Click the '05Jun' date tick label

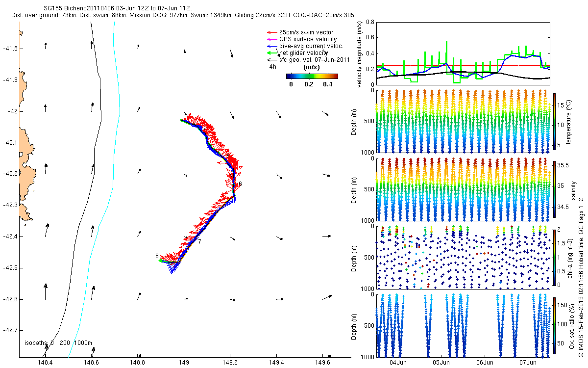[x=441, y=363]
